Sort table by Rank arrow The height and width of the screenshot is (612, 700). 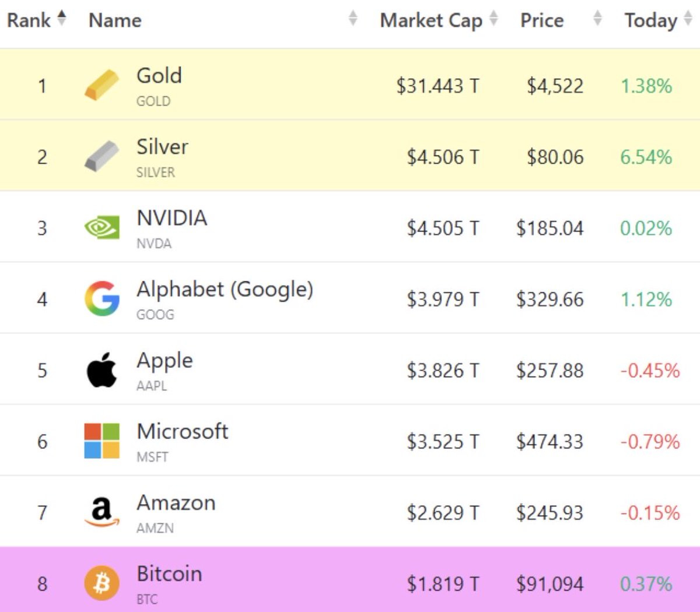click(x=61, y=19)
